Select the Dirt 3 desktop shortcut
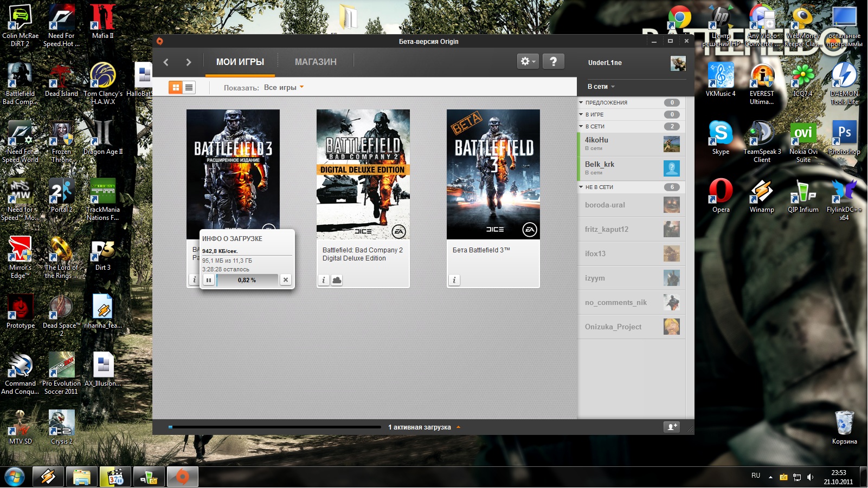This screenshot has height=488, width=868. click(102, 253)
